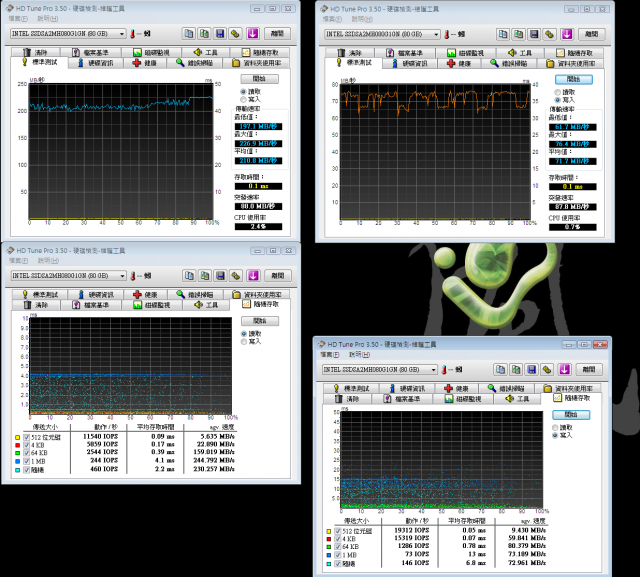The width and height of the screenshot is (640, 577).
Task: Purple tray arrow in write benchmark window
Action: [x=567, y=34]
